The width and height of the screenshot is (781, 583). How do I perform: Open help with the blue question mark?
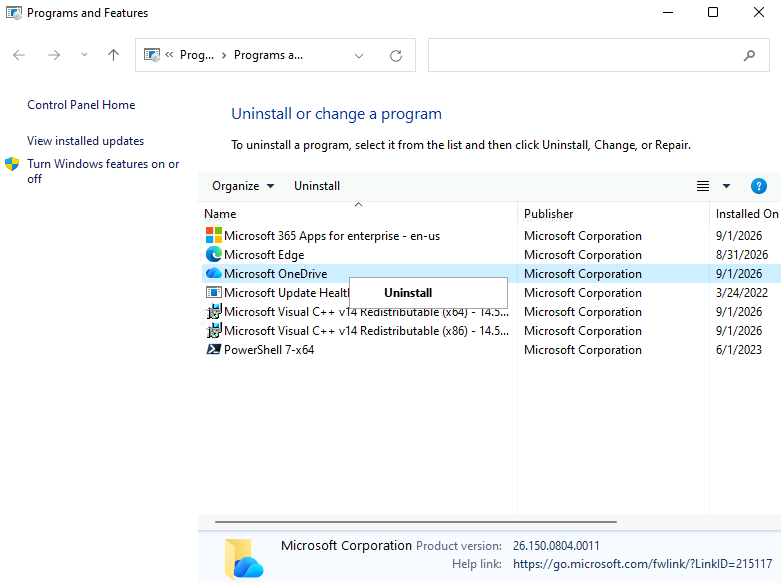point(759,186)
